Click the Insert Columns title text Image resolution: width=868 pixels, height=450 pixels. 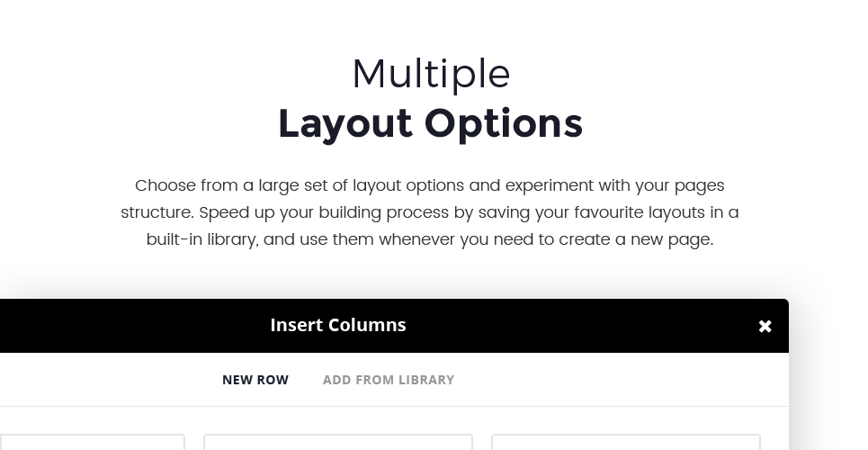338,325
